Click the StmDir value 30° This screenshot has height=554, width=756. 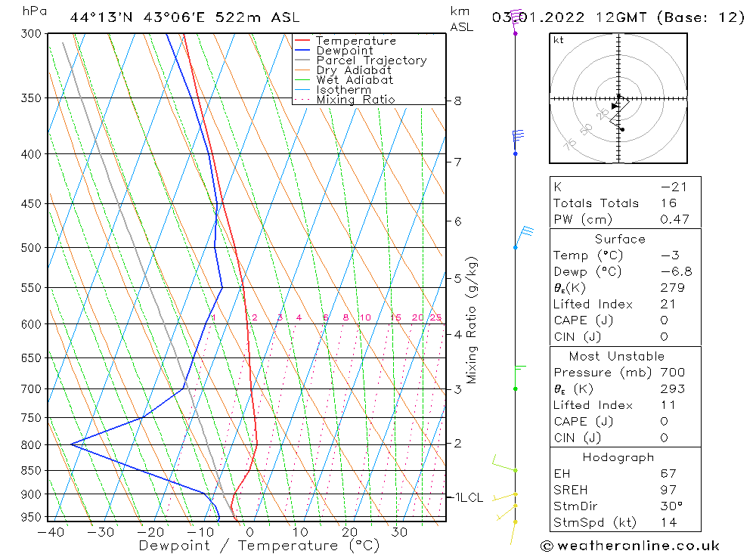[x=671, y=506]
